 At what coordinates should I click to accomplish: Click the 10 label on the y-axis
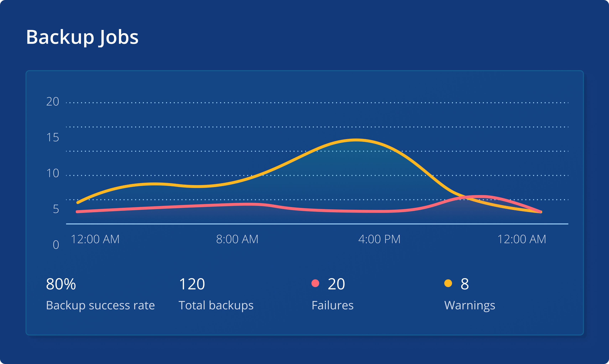(x=53, y=173)
